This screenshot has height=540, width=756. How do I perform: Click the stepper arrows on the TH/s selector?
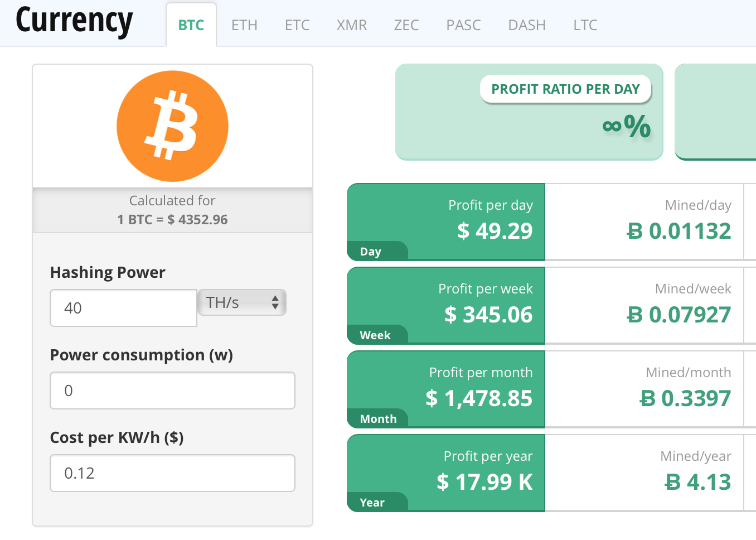tap(275, 302)
